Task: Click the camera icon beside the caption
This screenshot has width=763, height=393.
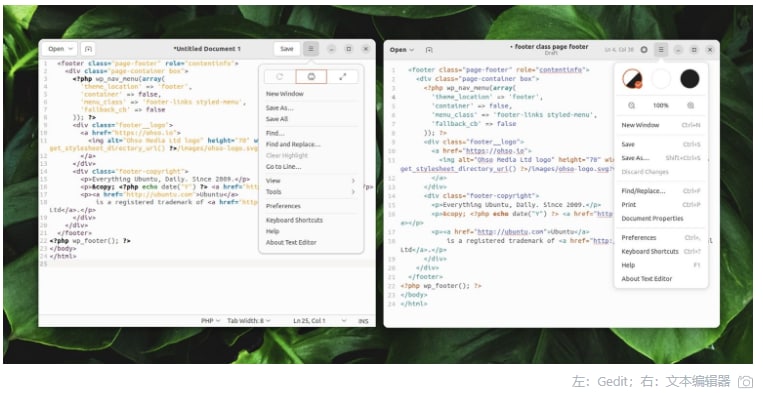Action: [745, 381]
